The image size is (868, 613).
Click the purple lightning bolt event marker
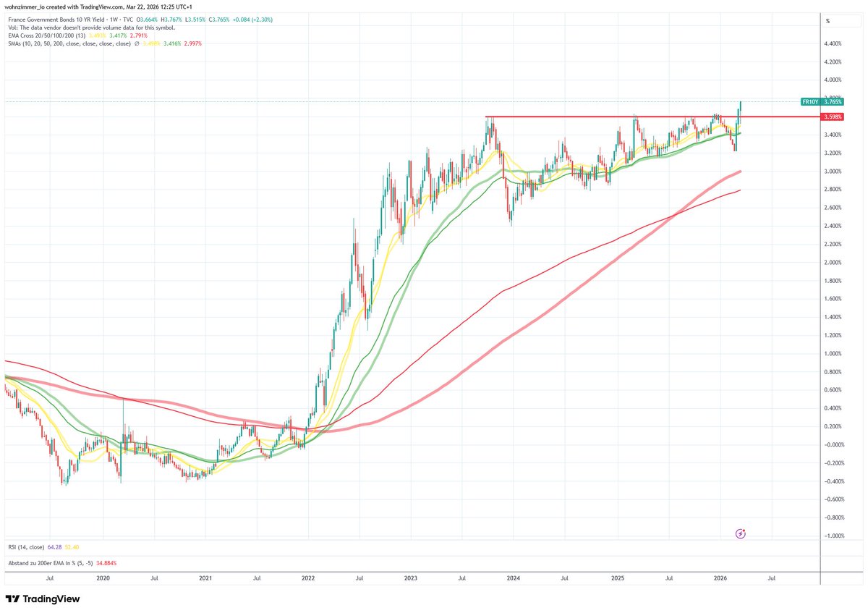tap(741, 533)
